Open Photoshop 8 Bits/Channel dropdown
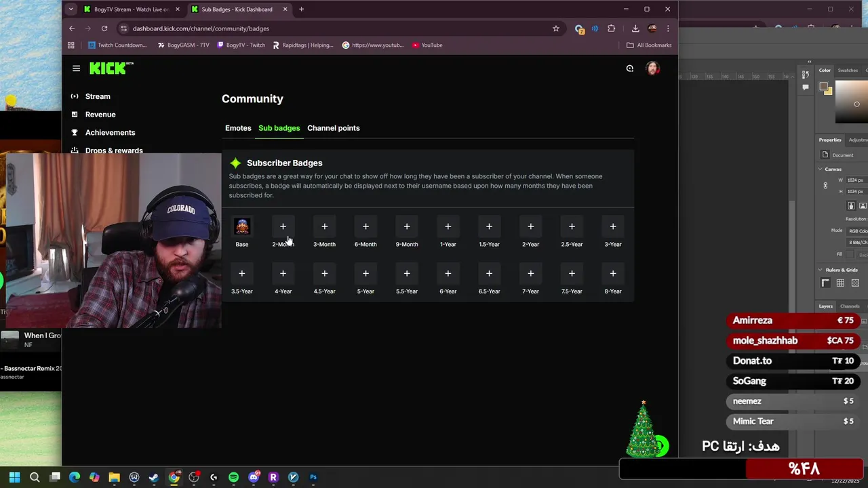868x488 pixels. [x=857, y=243]
